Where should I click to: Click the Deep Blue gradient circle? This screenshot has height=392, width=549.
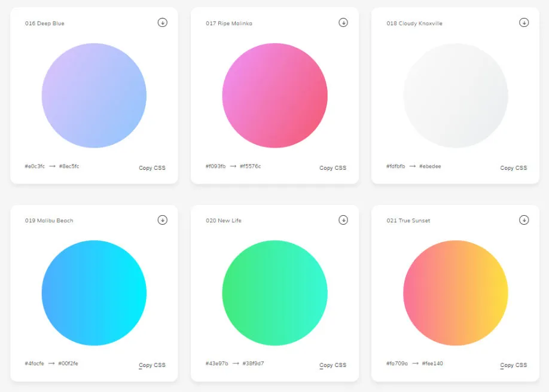point(94,96)
